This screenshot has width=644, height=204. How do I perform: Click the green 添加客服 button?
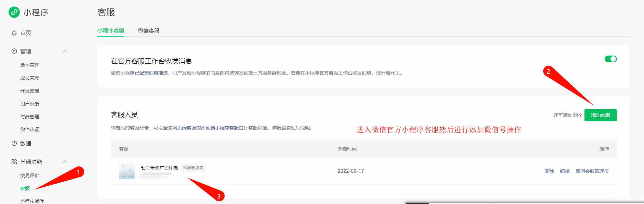click(x=600, y=115)
